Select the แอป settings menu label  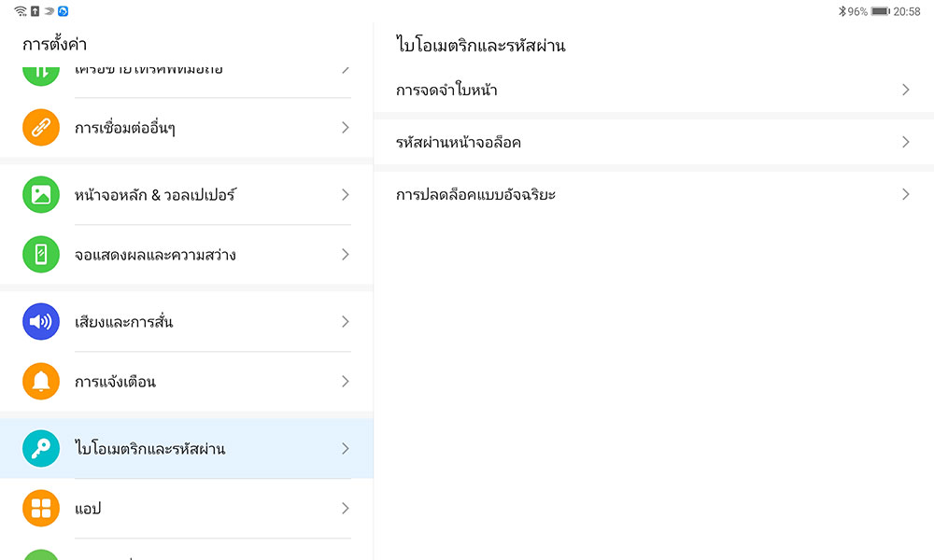[88, 509]
